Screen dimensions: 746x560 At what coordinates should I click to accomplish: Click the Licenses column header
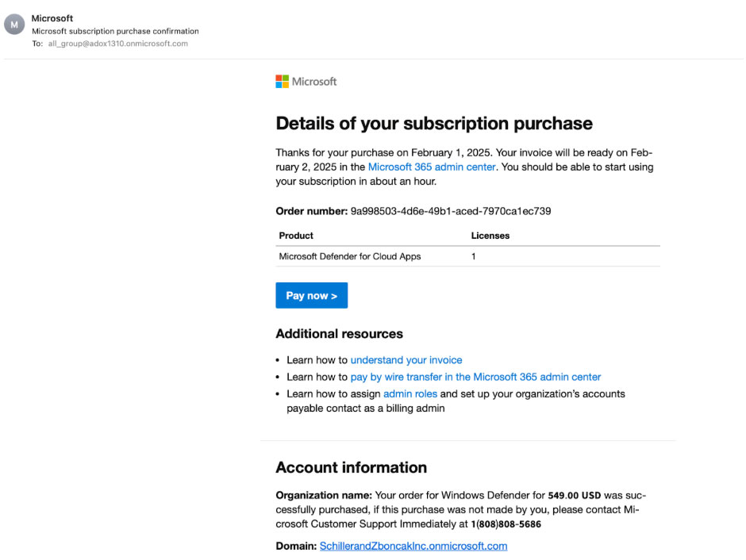pos(490,236)
